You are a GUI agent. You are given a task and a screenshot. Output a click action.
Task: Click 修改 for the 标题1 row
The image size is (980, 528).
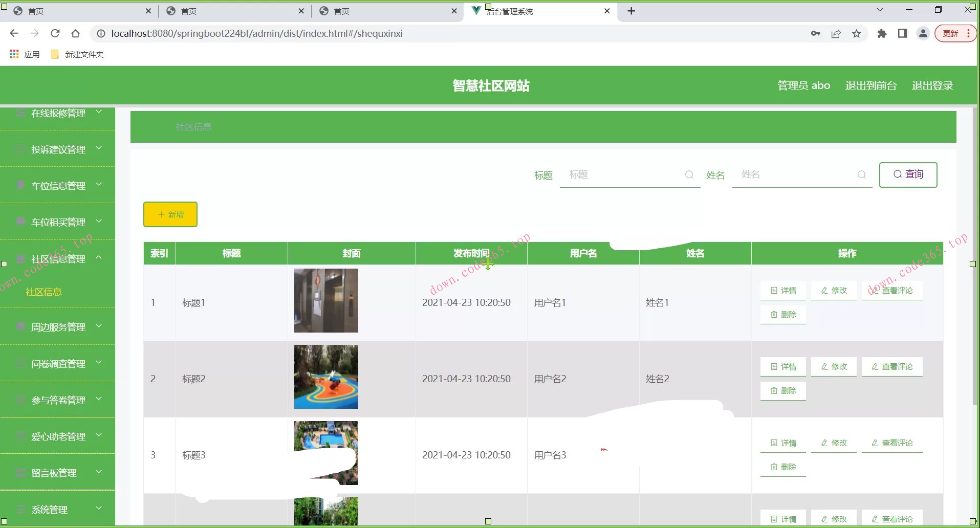point(834,291)
